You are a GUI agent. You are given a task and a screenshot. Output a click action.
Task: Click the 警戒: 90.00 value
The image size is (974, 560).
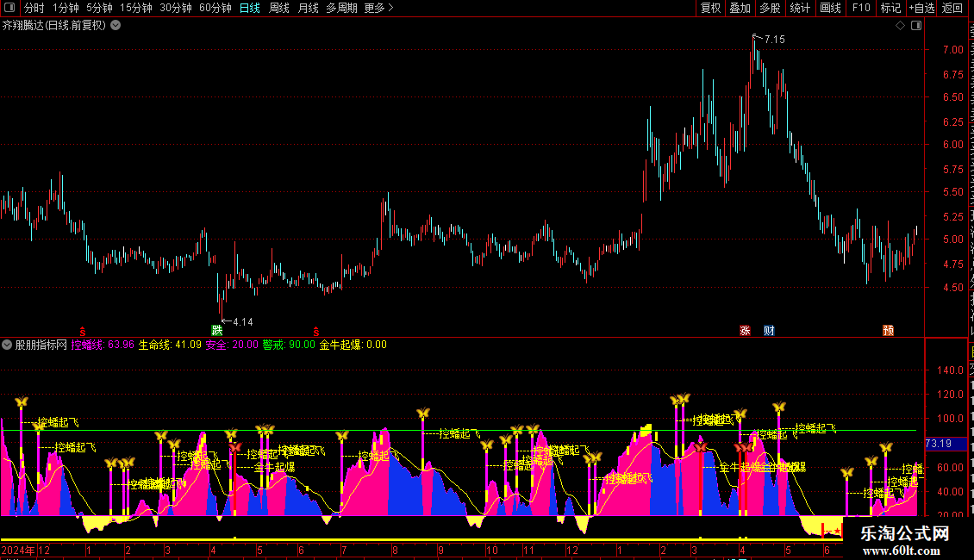click(x=288, y=345)
